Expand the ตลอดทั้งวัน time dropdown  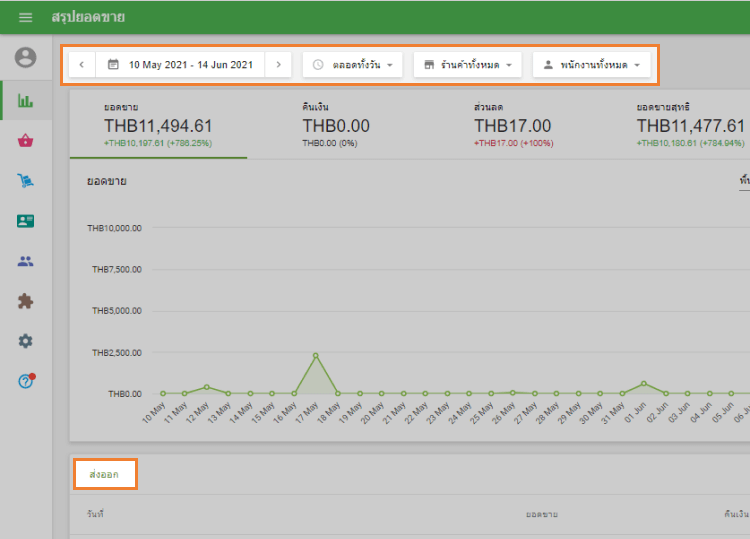[352, 64]
